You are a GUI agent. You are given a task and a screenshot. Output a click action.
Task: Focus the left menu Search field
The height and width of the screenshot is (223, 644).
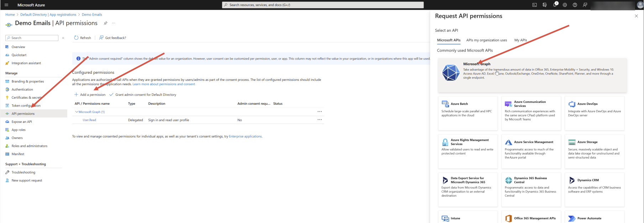(x=32, y=38)
